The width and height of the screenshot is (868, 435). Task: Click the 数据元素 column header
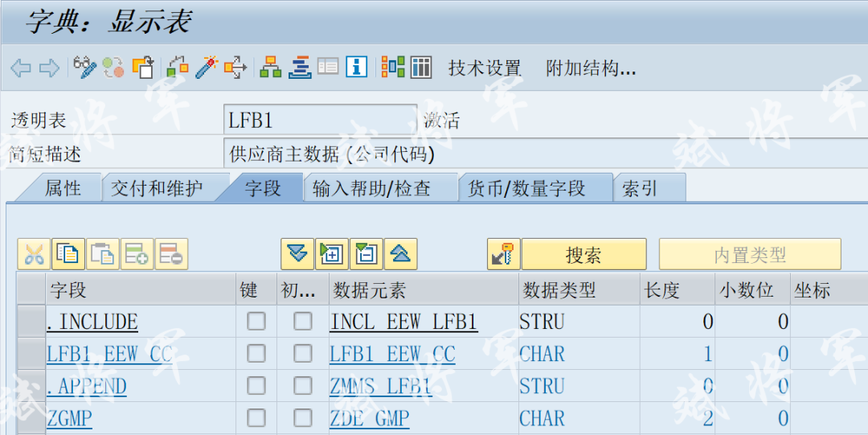(424, 289)
